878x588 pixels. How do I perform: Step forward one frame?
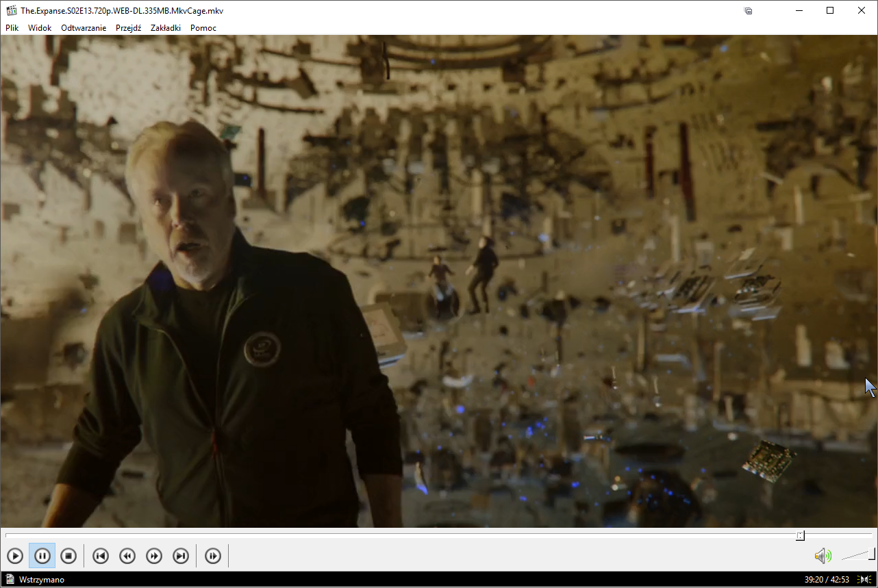(213, 556)
